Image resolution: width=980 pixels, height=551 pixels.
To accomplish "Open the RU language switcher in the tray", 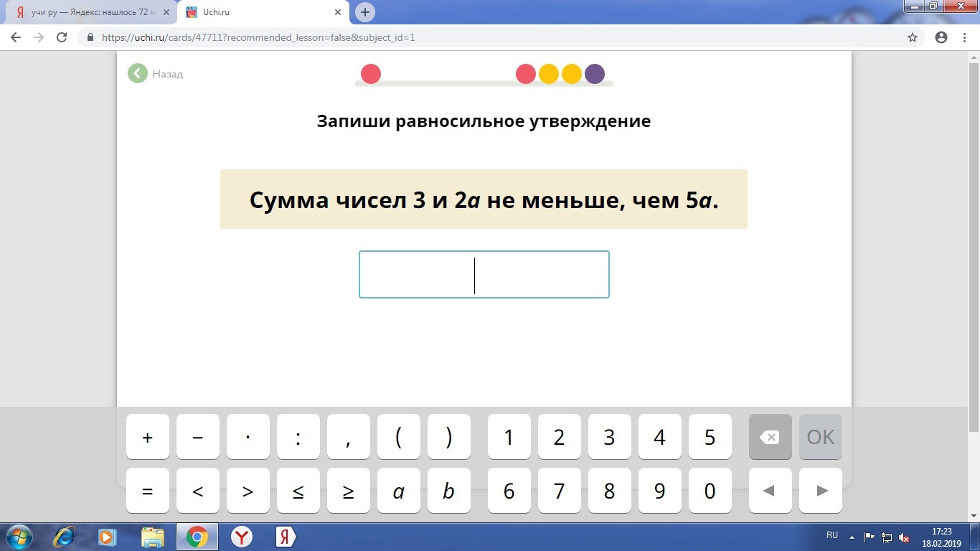I will (x=831, y=535).
